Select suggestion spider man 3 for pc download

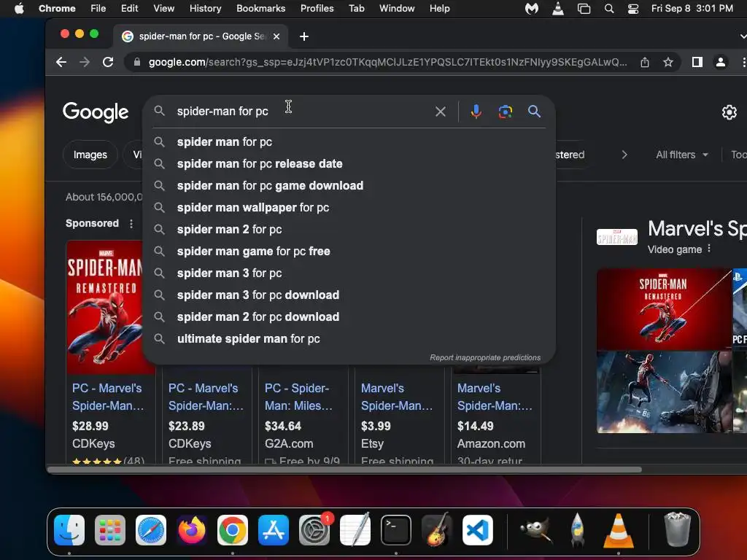tap(349, 295)
